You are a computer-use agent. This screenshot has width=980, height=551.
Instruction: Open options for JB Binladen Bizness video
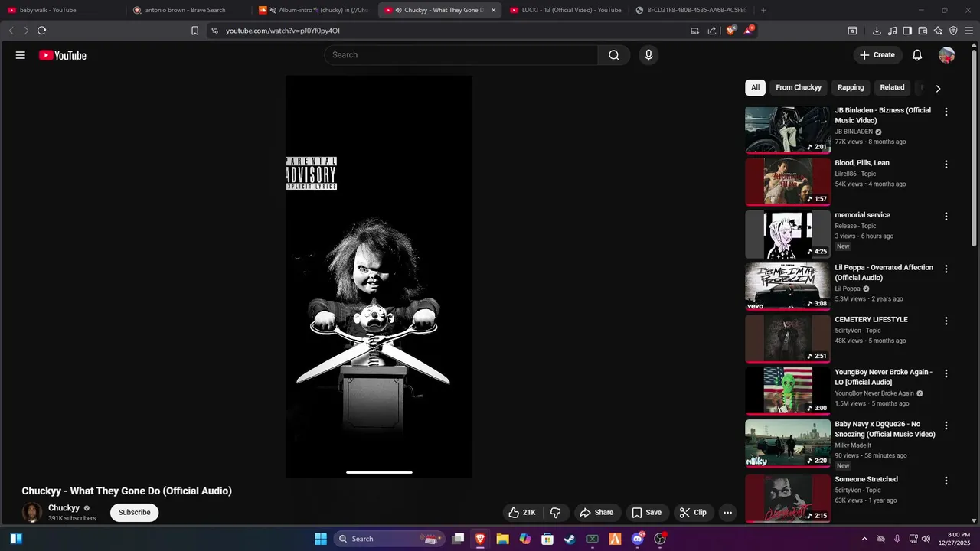click(946, 112)
